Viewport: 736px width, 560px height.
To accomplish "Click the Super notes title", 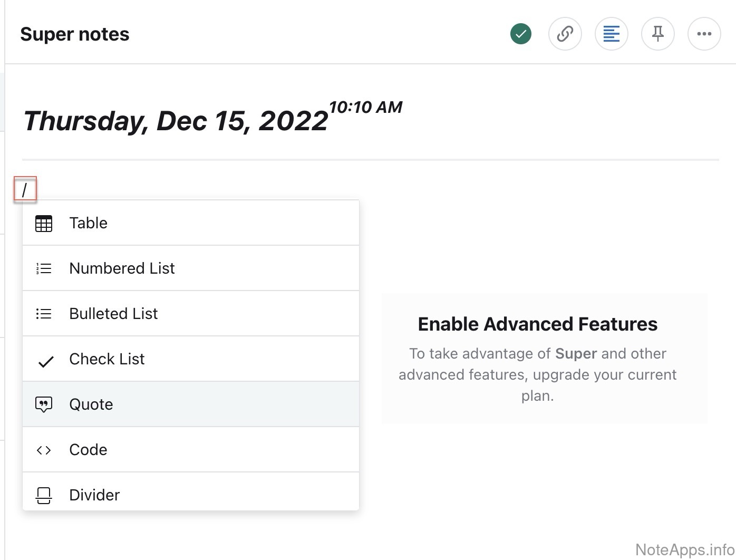I will pyautogui.click(x=75, y=34).
